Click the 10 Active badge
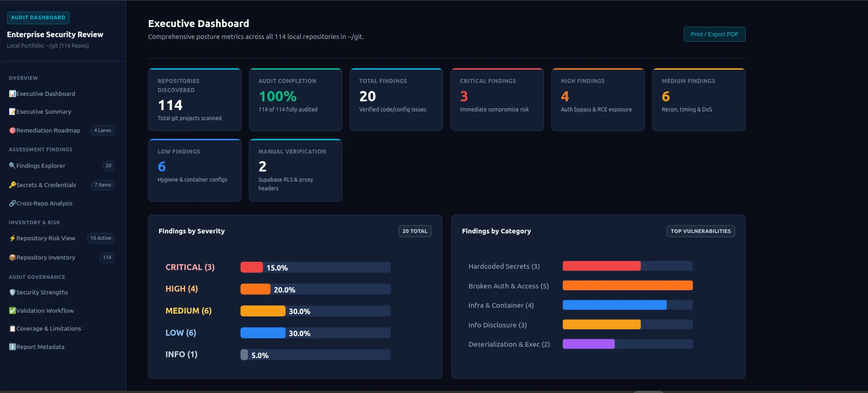 click(x=101, y=238)
